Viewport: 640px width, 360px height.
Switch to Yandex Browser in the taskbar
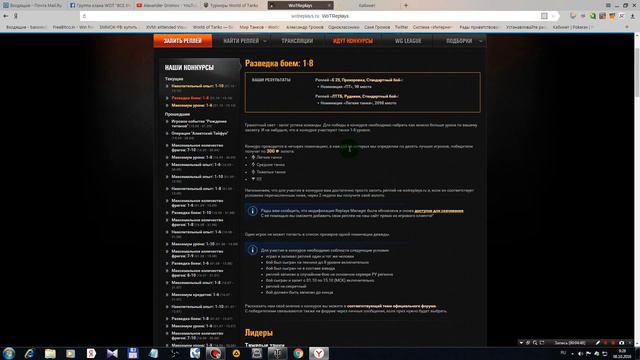(319, 353)
